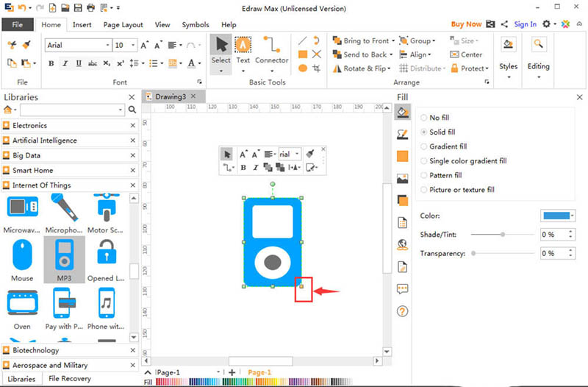588x387 pixels.
Task: Click the Sign In button
Action: point(525,24)
